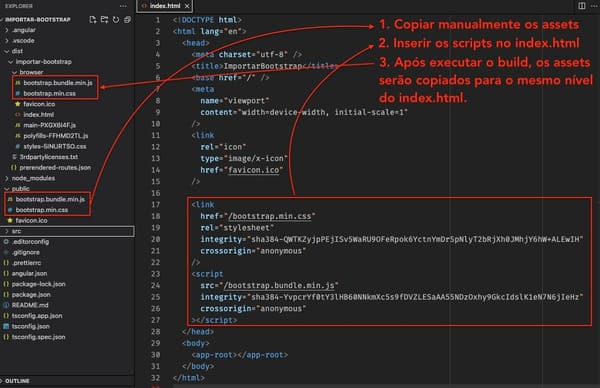Open package.json file

coord(31,295)
